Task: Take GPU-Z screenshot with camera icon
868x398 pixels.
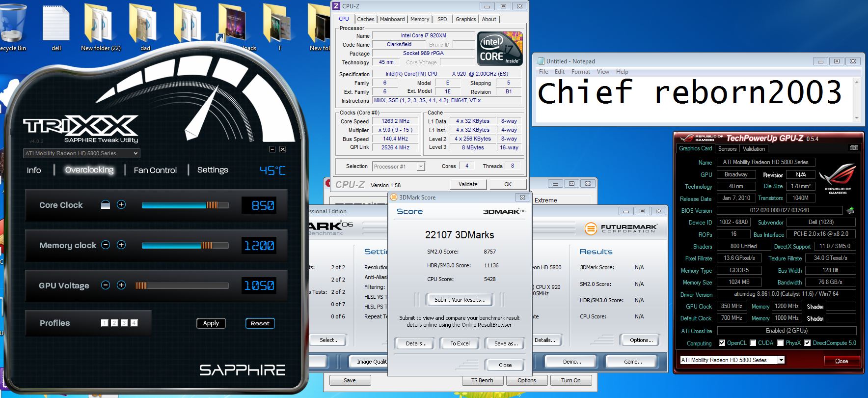Action: [x=854, y=148]
